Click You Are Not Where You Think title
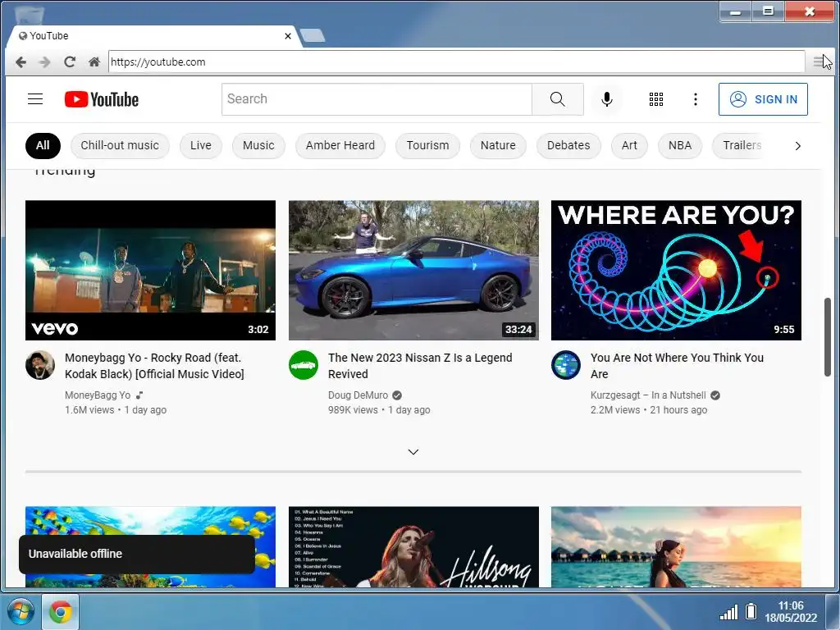This screenshot has height=630, width=840. pos(677,366)
